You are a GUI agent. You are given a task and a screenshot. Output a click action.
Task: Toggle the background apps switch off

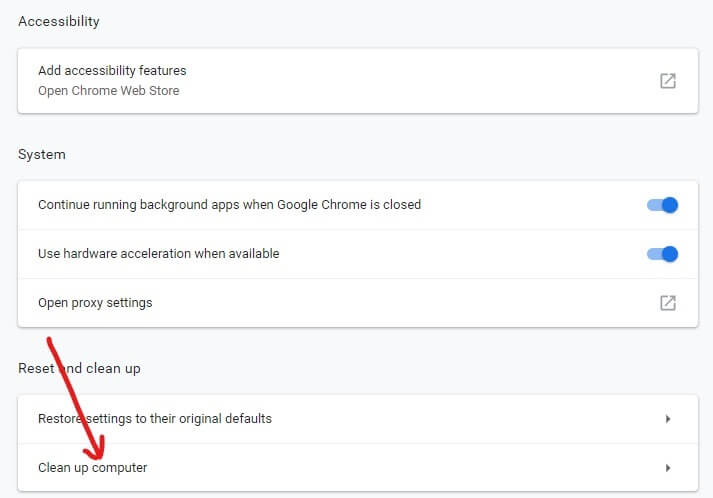(x=662, y=205)
